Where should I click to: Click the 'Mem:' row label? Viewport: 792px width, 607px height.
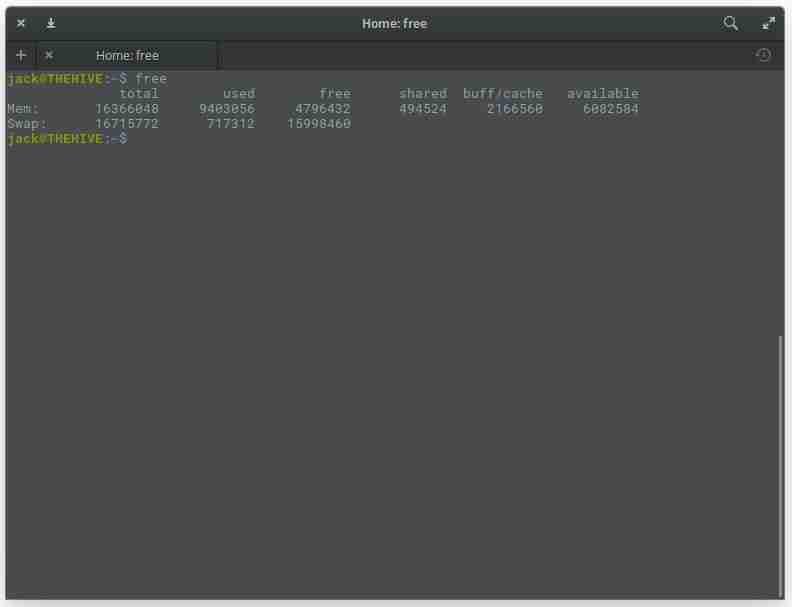click(x=23, y=109)
